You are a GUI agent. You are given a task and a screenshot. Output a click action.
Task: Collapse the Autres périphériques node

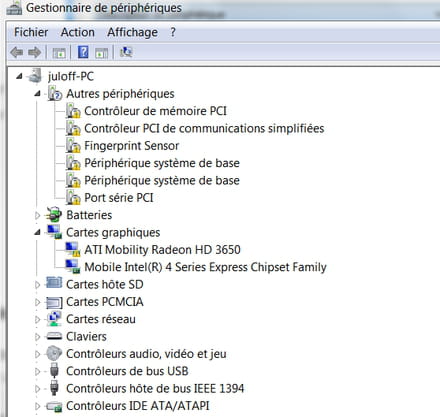coord(37,94)
